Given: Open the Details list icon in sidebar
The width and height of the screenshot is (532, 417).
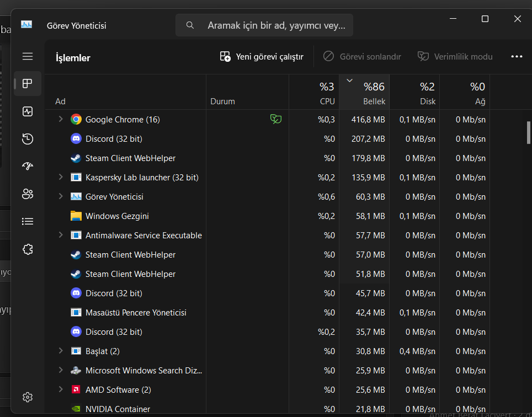Looking at the screenshot, I should [28, 221].
